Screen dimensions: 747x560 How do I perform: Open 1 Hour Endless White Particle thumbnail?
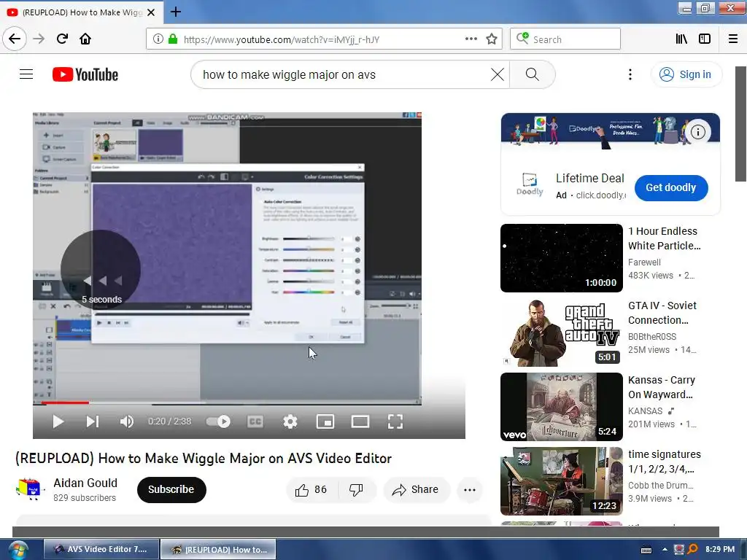point(561,258)
